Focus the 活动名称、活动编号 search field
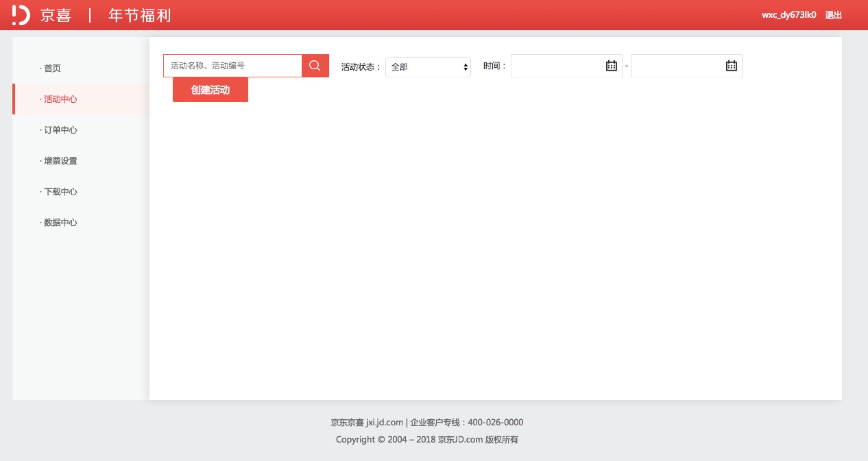Screen dimensions: 868x461 point(233,66)
